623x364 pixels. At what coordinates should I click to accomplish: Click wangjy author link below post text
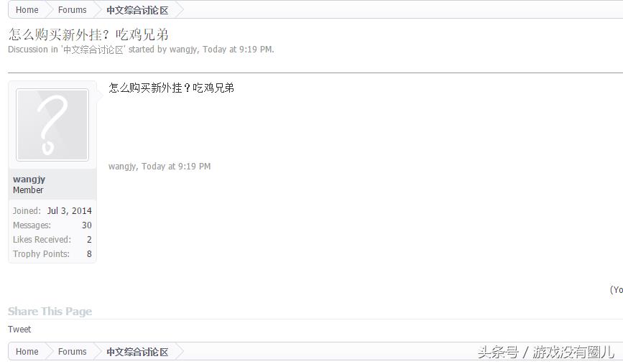tap(122, 167)
